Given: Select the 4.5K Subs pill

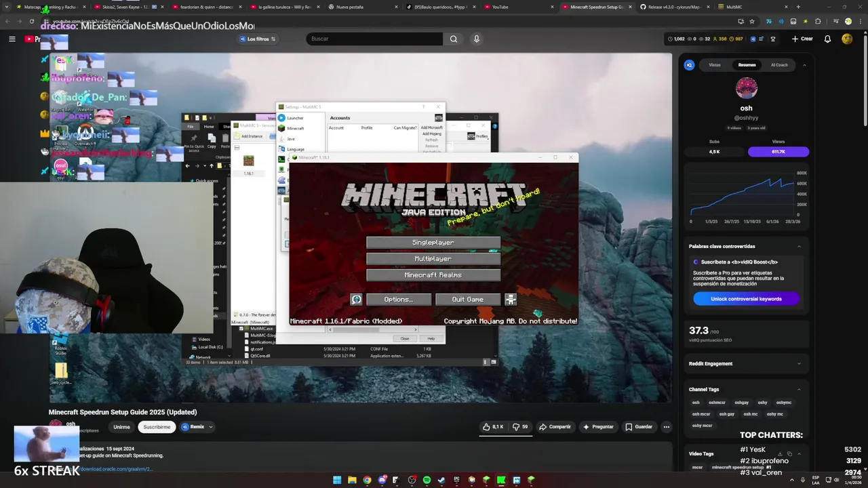Looking at the screenshot, I should tap(714, 152).
